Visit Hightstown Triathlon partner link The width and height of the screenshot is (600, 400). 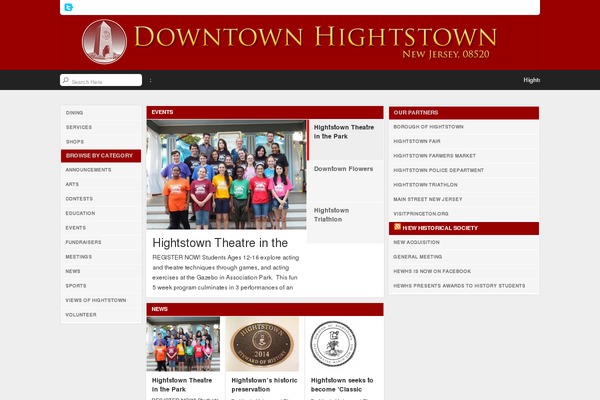pyautogui.click(x=426, y=185)
